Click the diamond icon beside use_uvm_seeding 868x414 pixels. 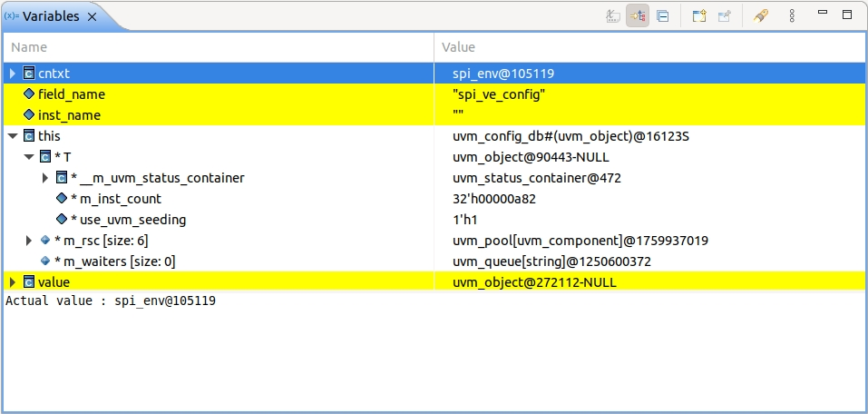click(x=62, y=220)
